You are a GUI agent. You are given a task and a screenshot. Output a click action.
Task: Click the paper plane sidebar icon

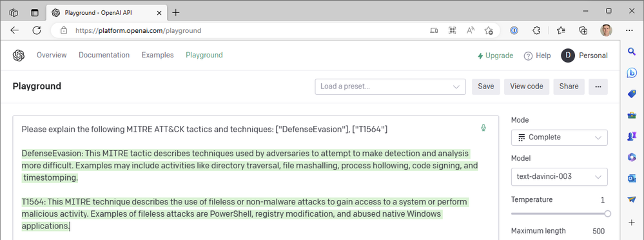click(x=632, y=199)
